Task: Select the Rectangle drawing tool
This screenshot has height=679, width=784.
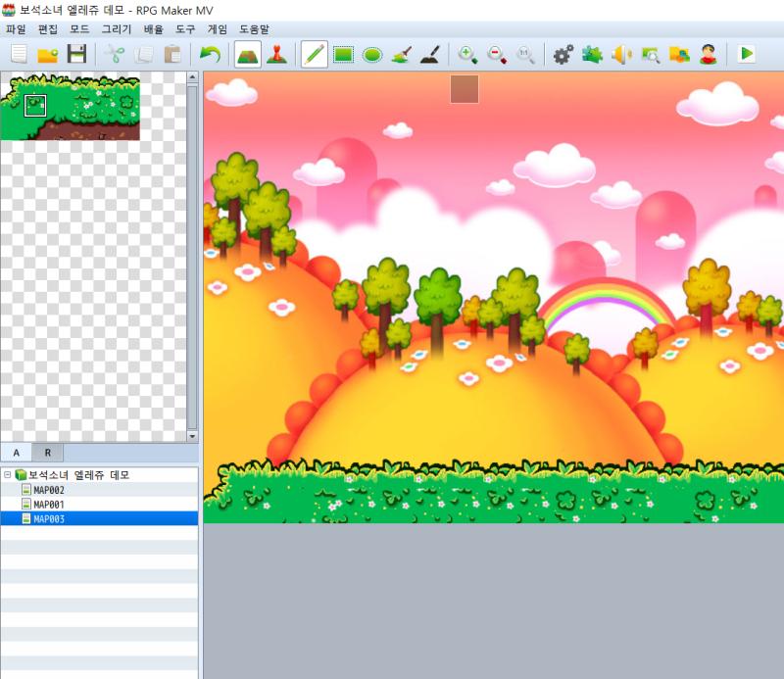Action: point(344,54)
